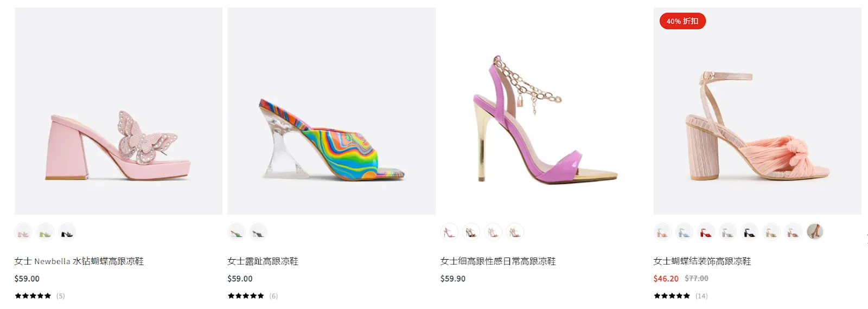Screen dimensions: 868x309
Task: Choose purple variant of stiletto chain sandal
Action: click(449, 232)
